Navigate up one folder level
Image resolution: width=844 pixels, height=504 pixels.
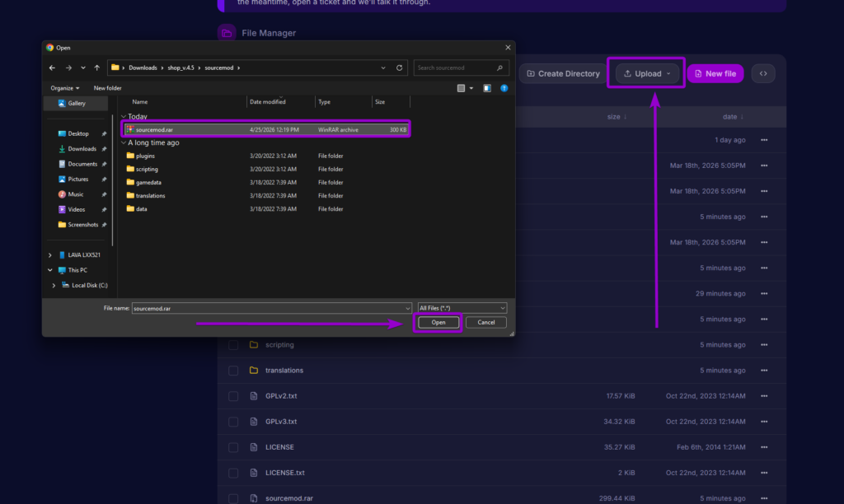pyautogui.click(x=96, y=68)
